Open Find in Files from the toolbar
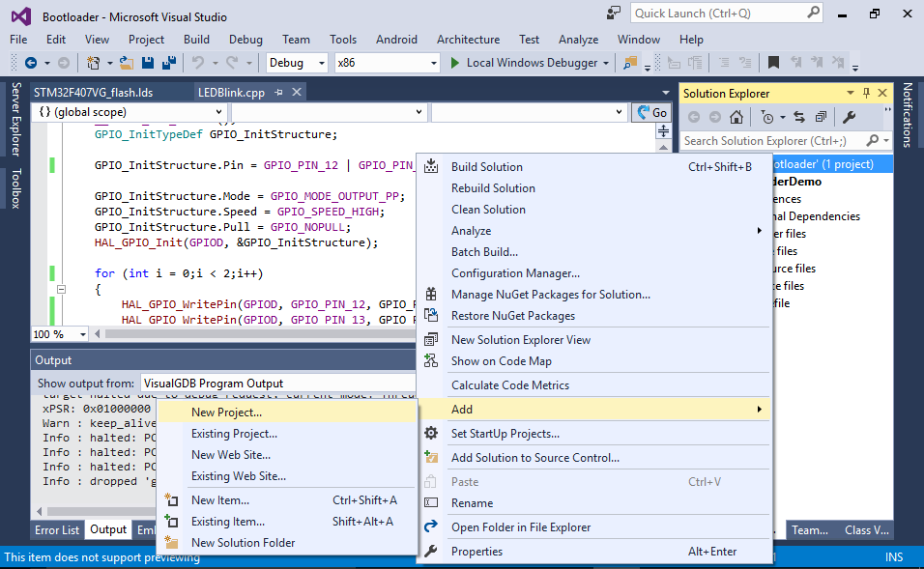Screen dimensions: 924x569 (x=630, y=63)
